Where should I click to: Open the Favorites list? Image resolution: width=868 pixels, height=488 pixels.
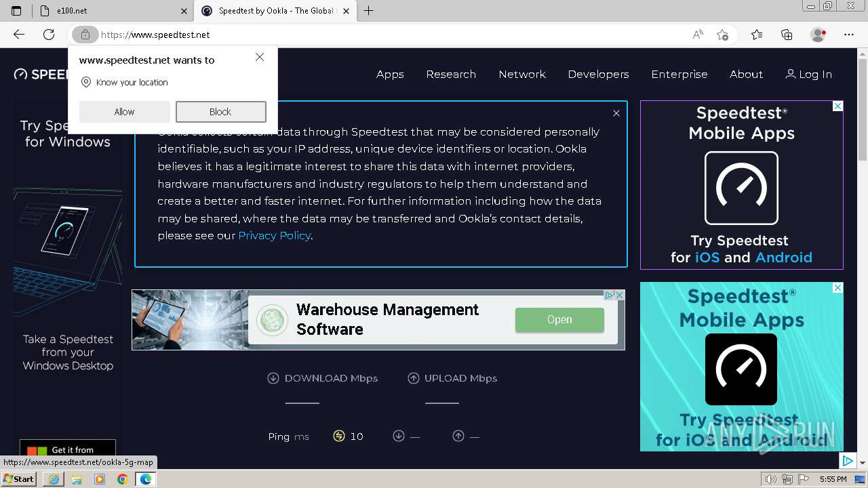point(757,35)
